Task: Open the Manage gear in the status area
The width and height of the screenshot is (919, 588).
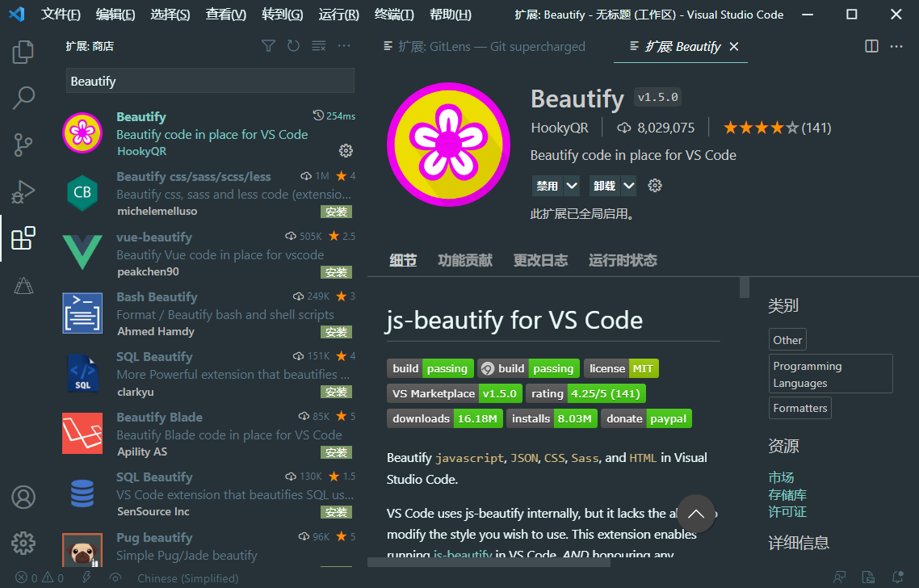Action: pos(23,543)
